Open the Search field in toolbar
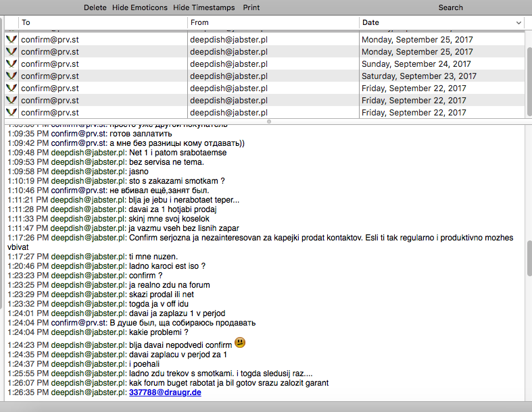 pos(450,7)
